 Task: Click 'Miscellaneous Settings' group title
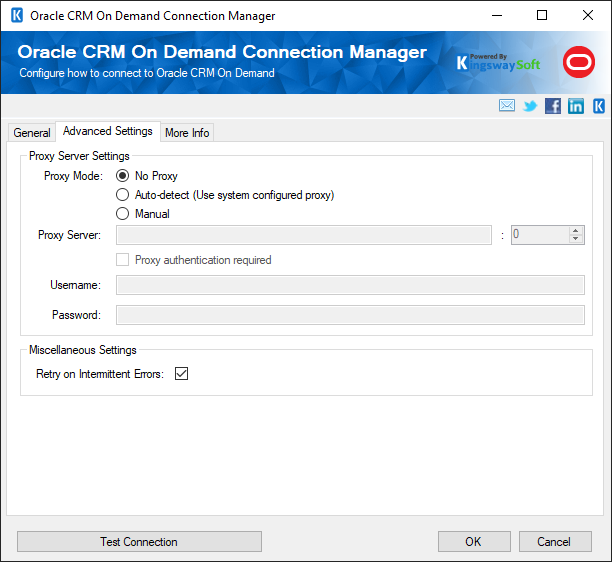[x=83, y=350]
